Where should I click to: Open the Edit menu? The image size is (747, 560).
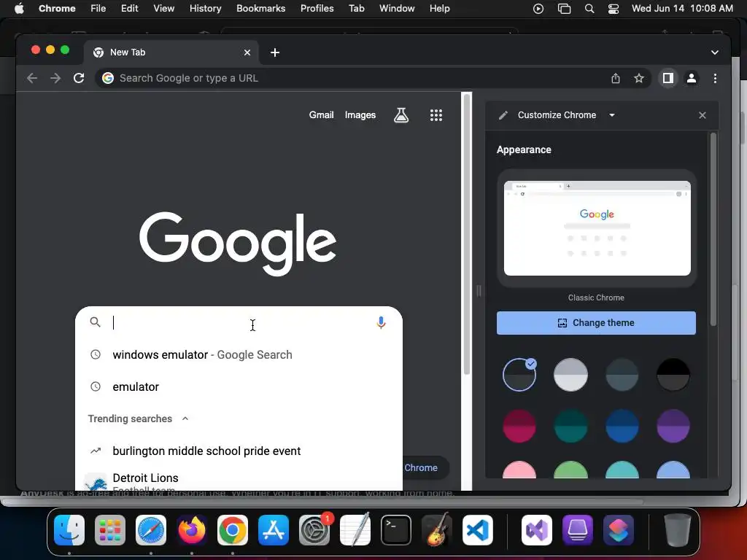point(129,9)
